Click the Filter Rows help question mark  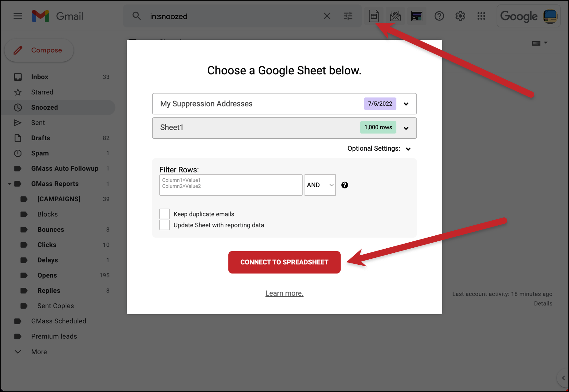(x=344, y=185)
